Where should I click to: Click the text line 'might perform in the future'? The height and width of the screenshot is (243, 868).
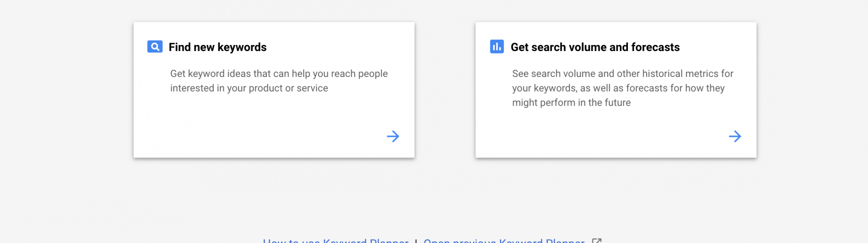pyautogui.click(x=571, y=103)
